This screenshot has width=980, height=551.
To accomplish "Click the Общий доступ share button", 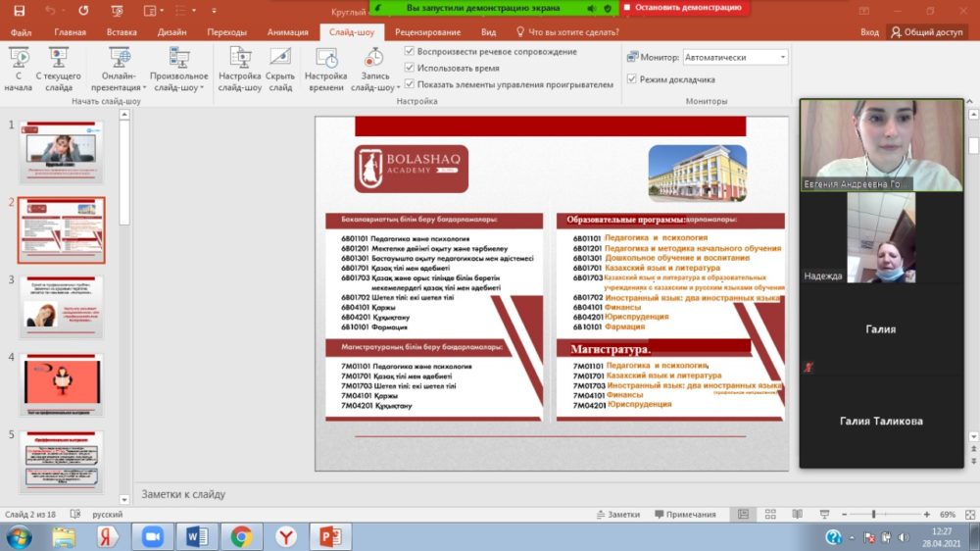I will [x=927, y=32].
